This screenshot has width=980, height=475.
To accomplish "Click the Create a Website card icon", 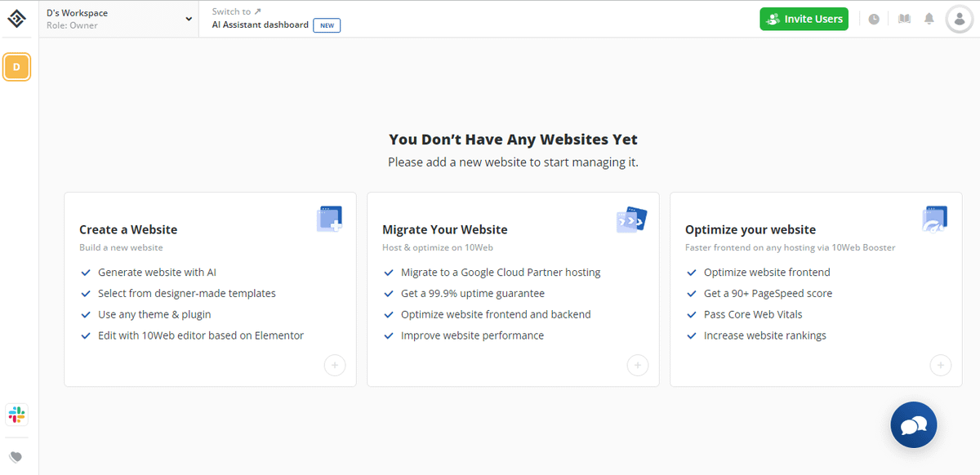I will pos(329,220).
